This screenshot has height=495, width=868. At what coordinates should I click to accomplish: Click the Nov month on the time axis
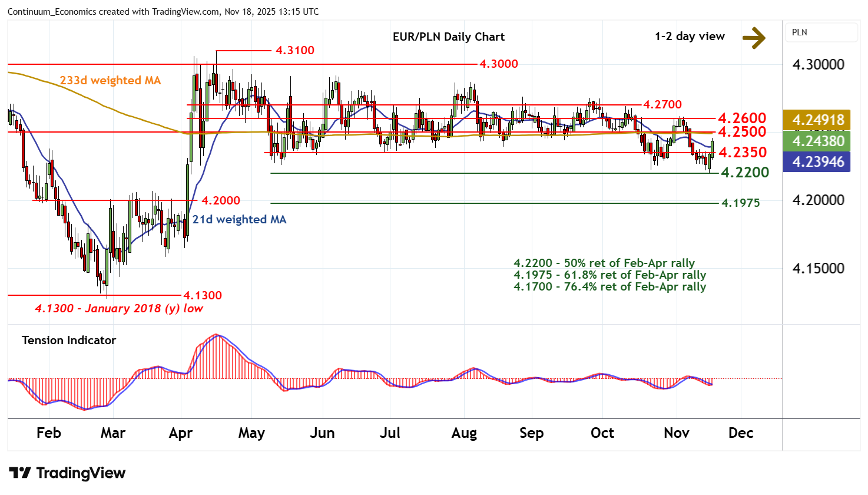click(x=676, y=433)
